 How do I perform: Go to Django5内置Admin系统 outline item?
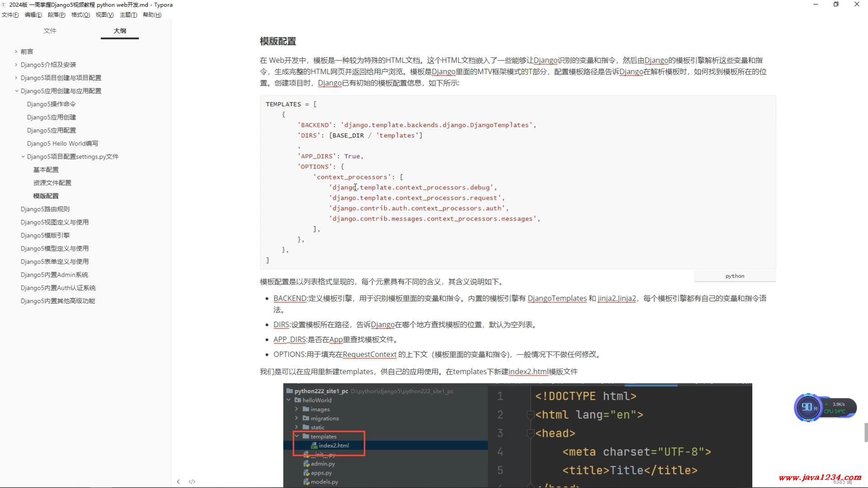click(54, 274)
